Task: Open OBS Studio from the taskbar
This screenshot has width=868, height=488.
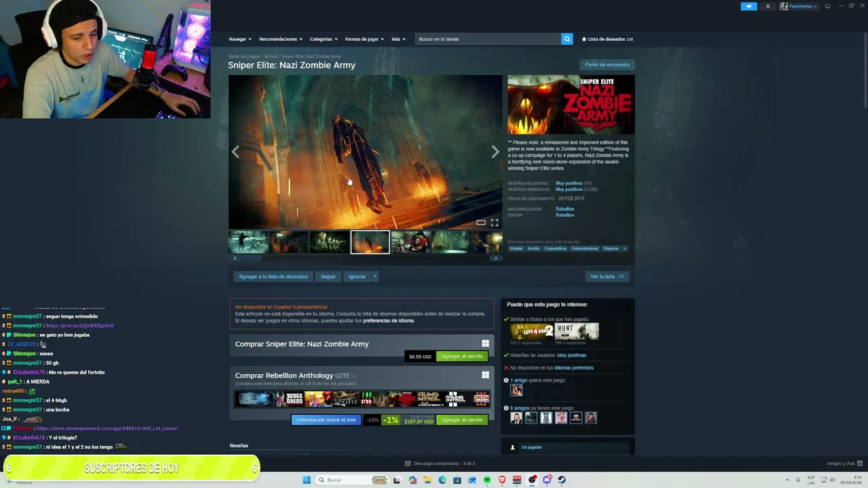Action: point(532,480)
